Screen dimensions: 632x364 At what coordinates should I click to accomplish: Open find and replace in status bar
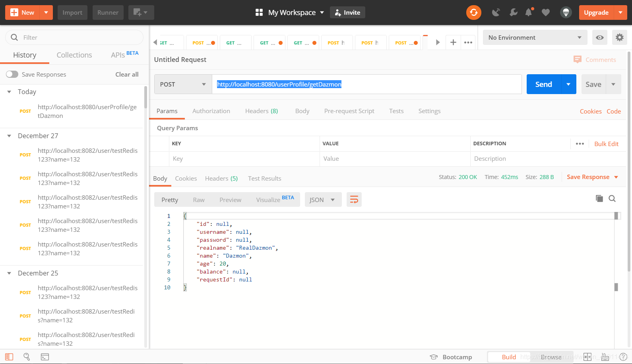point(27,357)
